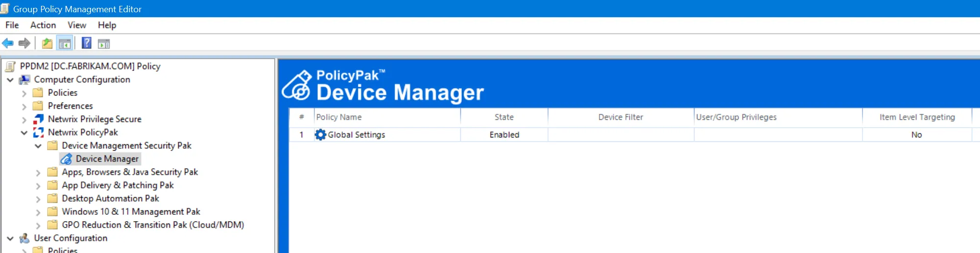Open the File menu

pos(12,25)
